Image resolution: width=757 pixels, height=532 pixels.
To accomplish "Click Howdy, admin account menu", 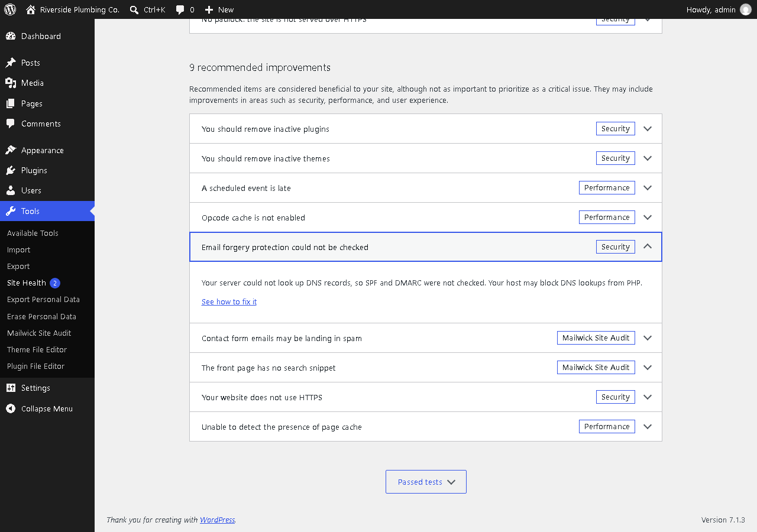I will click(x=719, y=9).
